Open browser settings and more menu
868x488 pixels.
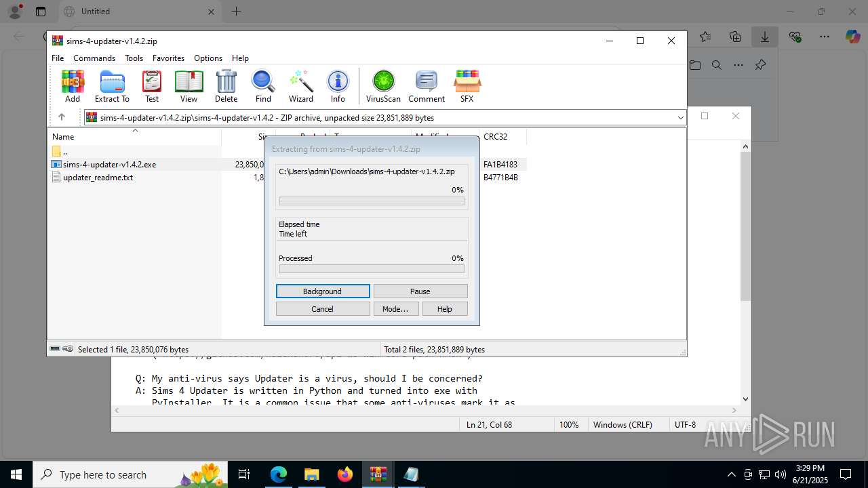click(x=825, y=37)
